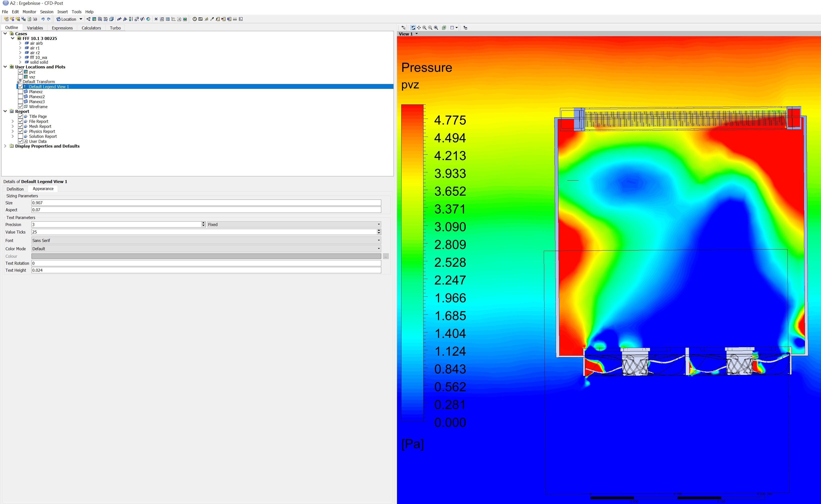Open the Location dropdown arrow
The width and height of the screenshot is (821, 504).
[x=81, y=19]
